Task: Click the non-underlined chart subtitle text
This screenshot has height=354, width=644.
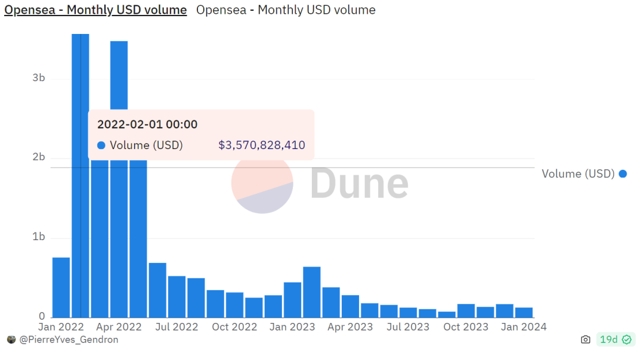Action: click(x=286, y=10)
